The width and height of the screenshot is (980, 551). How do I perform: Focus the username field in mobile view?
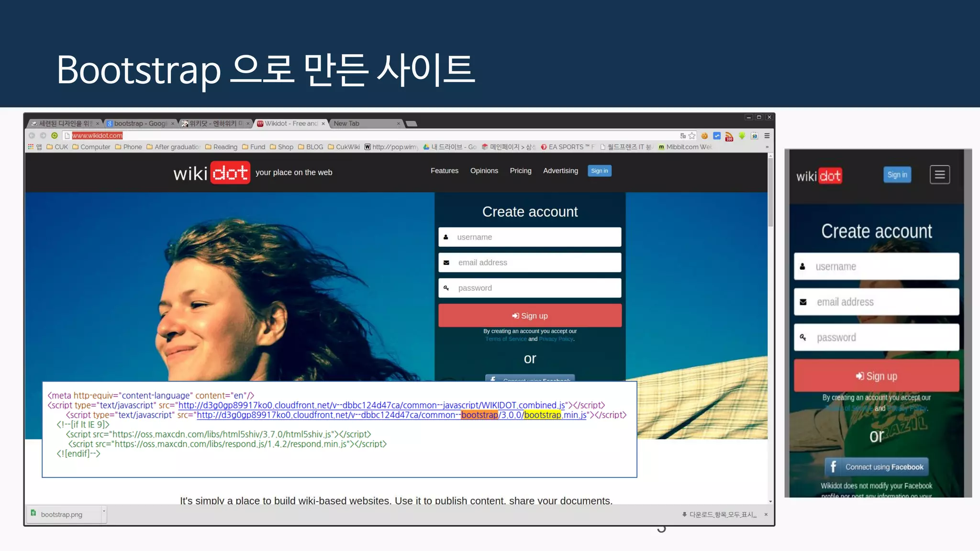tap(876, 266)
